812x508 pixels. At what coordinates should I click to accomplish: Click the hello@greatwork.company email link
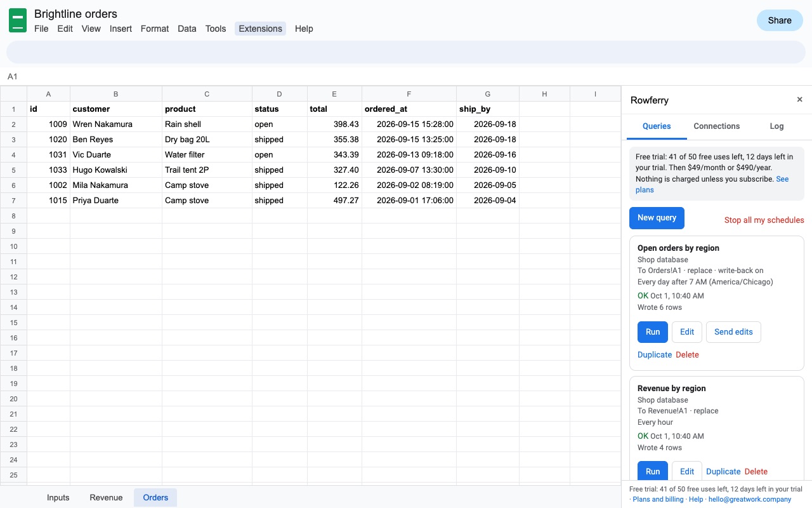(750, 500)
